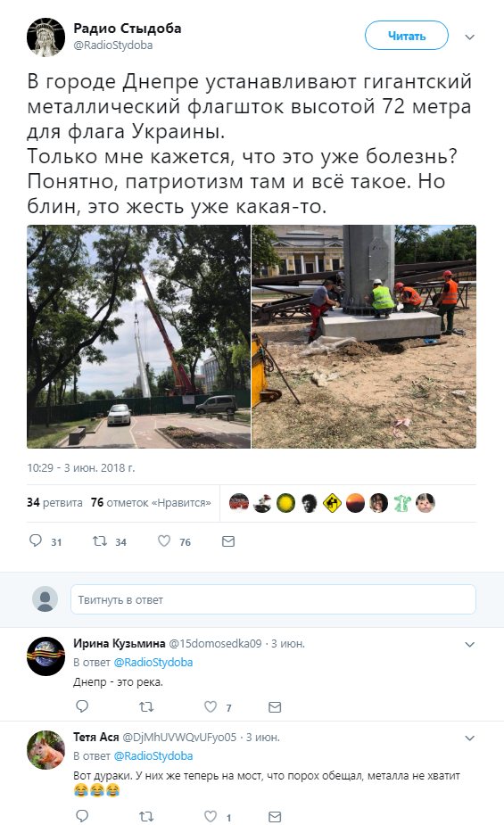504x825 pixels.
Task: Message icon under Ирина Кузьмина's reply
Action: [275, 707]
